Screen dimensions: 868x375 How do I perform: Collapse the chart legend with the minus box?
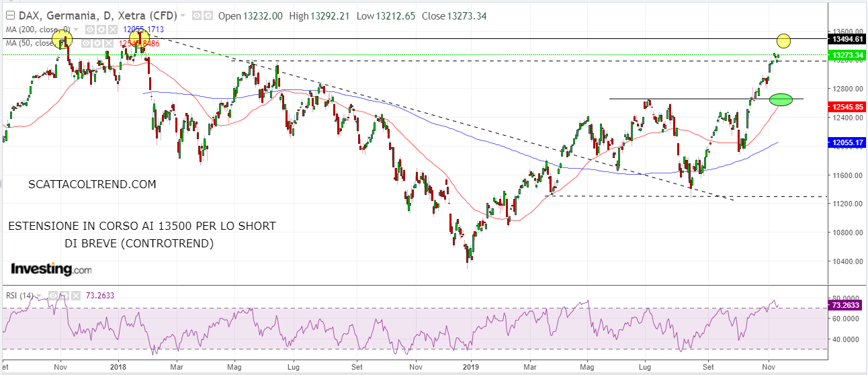10,15
